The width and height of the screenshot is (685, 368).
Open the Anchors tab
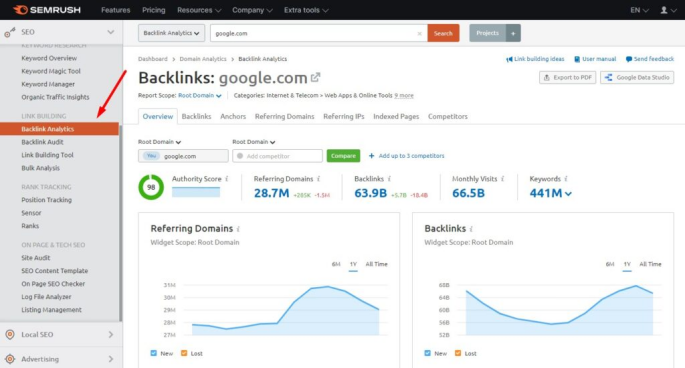233,116
